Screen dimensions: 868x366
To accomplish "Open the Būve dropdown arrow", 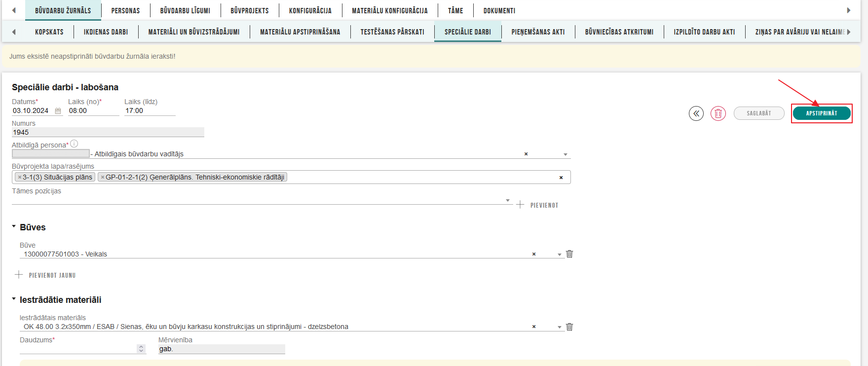I will tap(560, 255).
